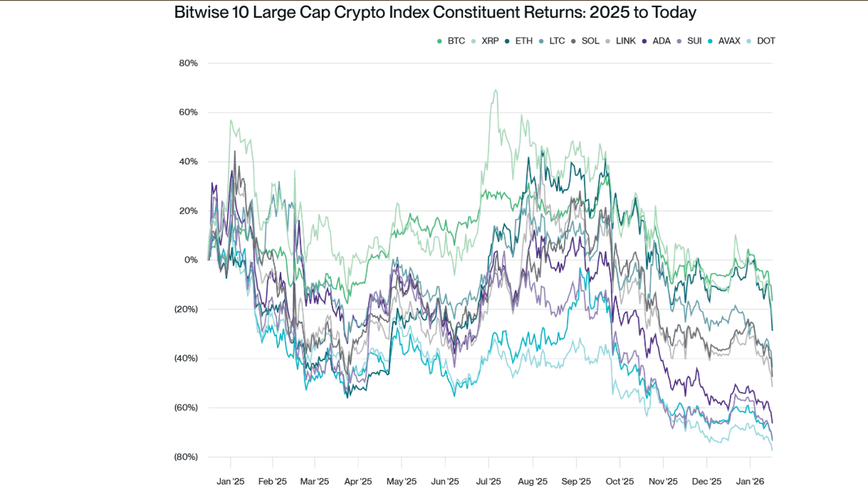Click the DOT legend marker dot
The image size is (868, 498).
point(749,41)
